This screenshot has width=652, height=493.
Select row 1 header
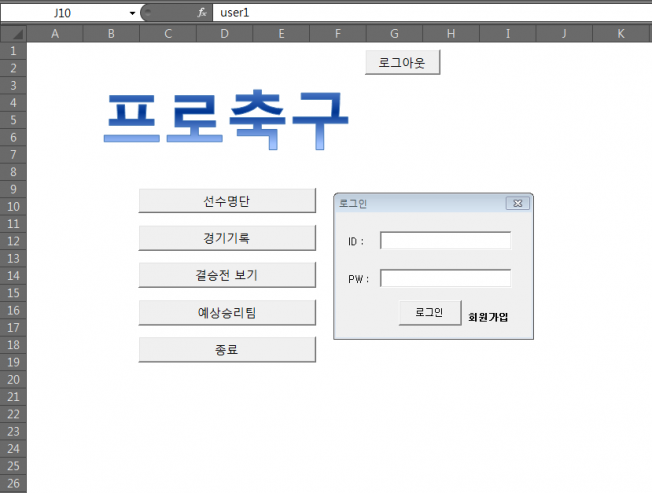click(13, 50)
